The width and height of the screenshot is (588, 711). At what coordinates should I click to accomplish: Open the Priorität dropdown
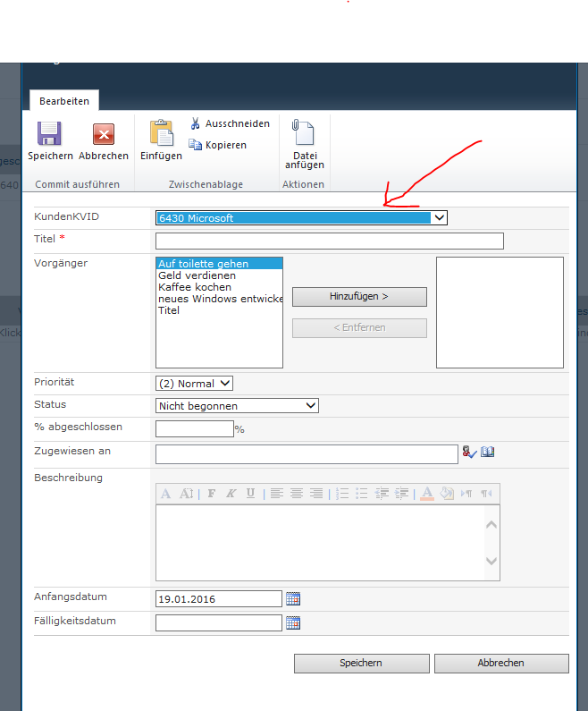194,384
